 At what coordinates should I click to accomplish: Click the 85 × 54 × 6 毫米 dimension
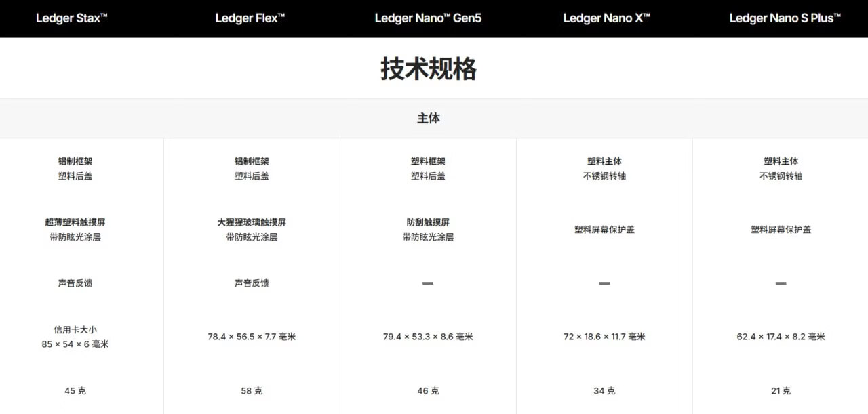click(x=75, y=344)
